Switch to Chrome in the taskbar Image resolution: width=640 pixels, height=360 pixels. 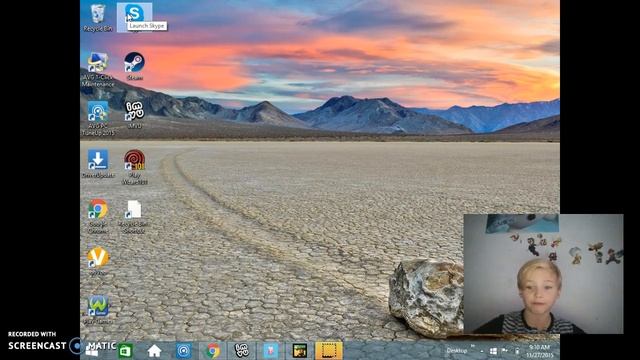(213, 351)
